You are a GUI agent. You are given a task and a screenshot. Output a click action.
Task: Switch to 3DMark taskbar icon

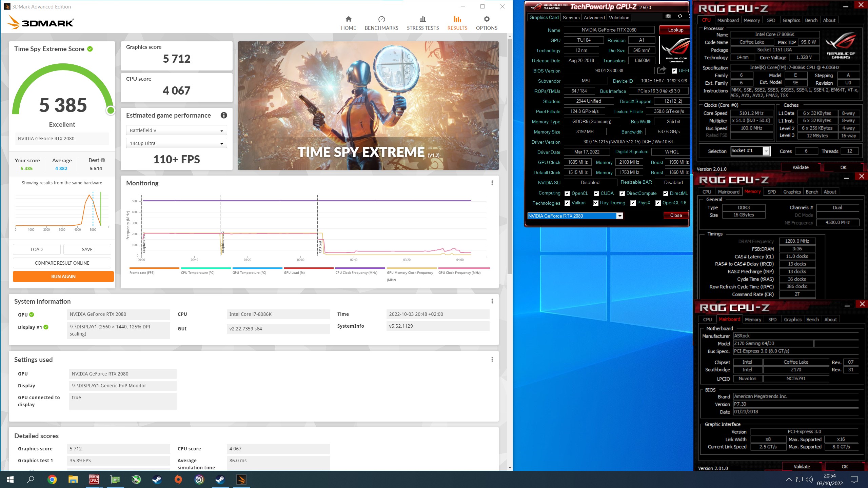pyautogui.click(x=241, y=480)
